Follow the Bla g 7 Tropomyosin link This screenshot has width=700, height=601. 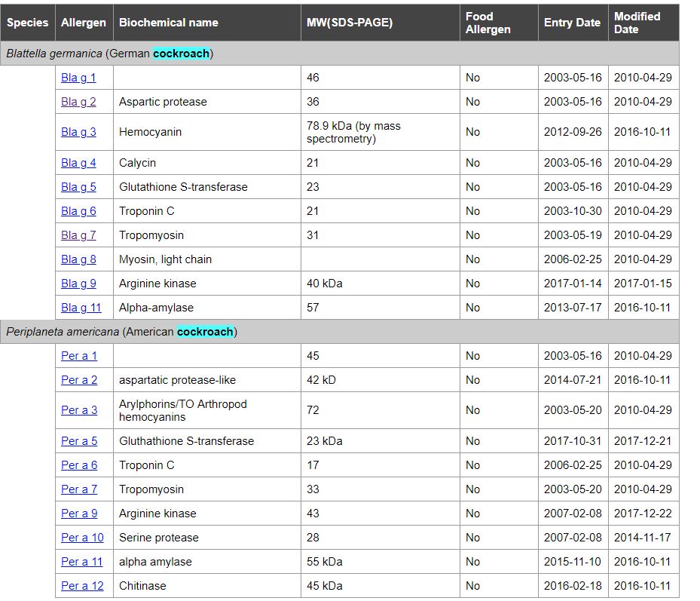point(78,235)
